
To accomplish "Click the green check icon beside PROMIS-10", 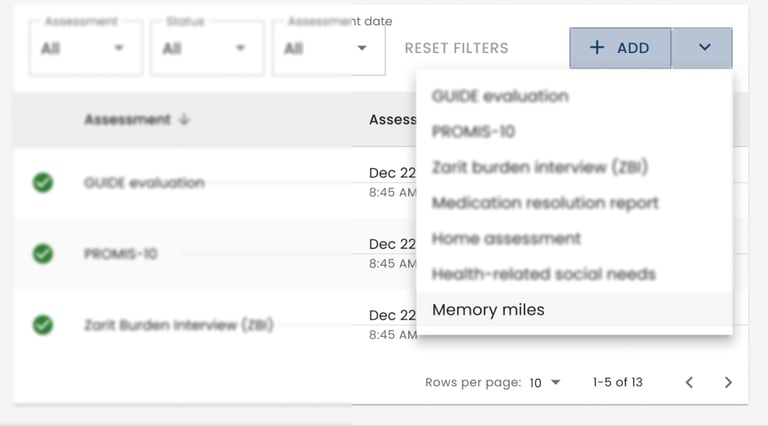I will 43,253.
